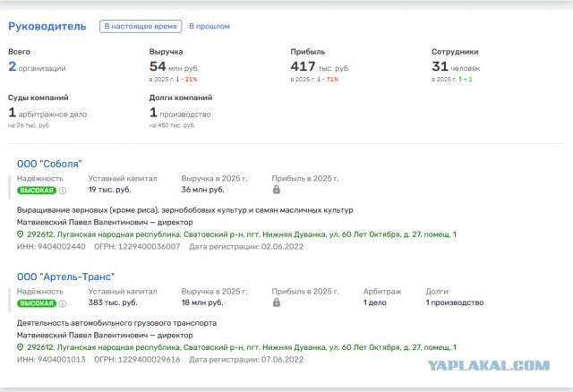Click the red '-21%' revenue change indicator
The width and height of the screenshot is (573, 392).
(187, 79)
